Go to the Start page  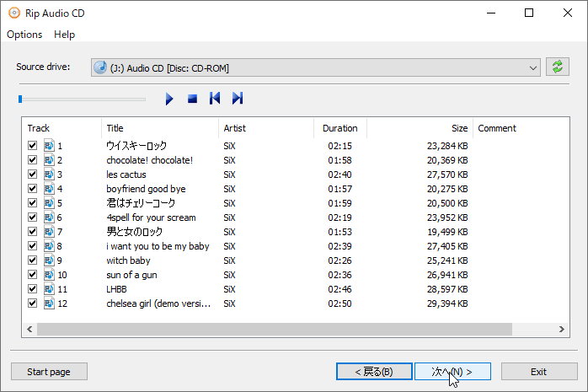(x=49, y=372)
